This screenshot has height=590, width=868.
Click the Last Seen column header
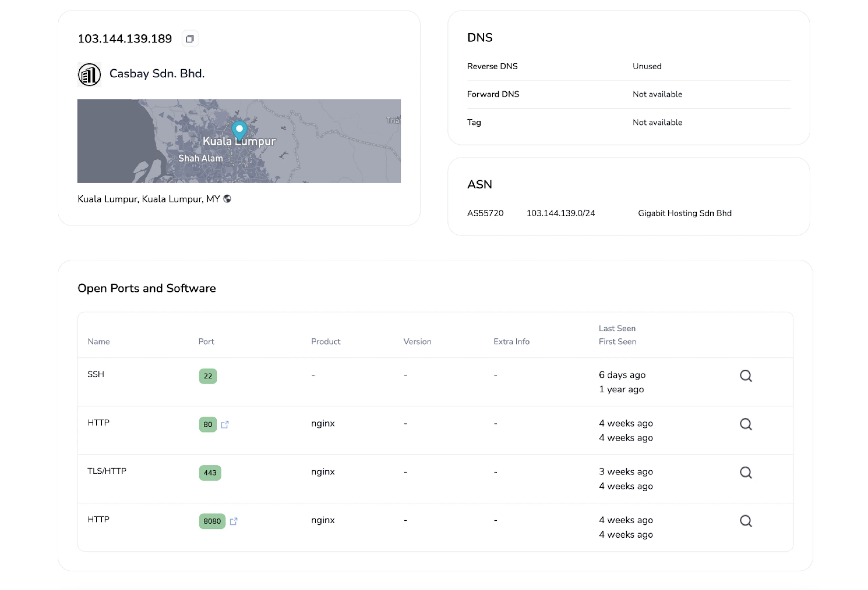coord(617,329)
